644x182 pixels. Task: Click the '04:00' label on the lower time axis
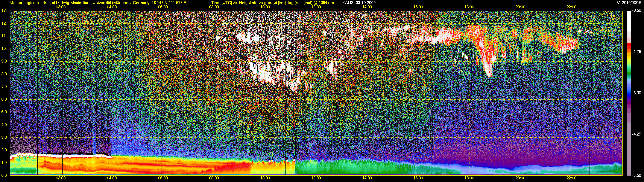111,178
